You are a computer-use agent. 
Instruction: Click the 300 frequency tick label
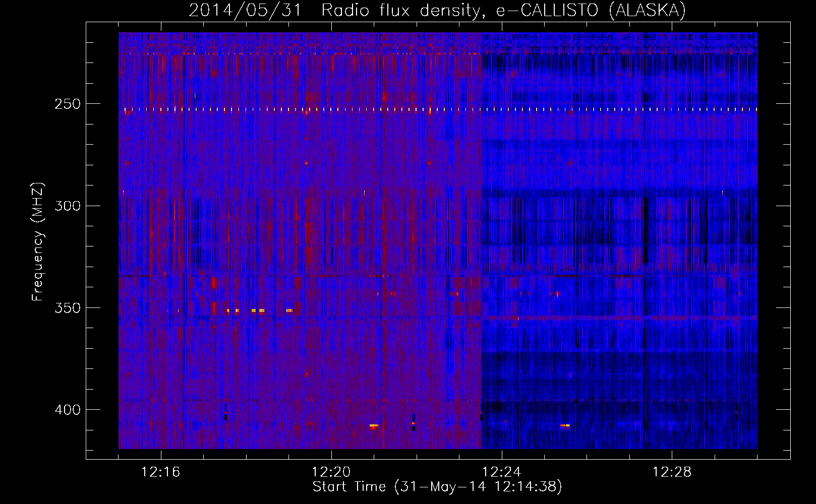pyautogui.click(x=68, y=206)
